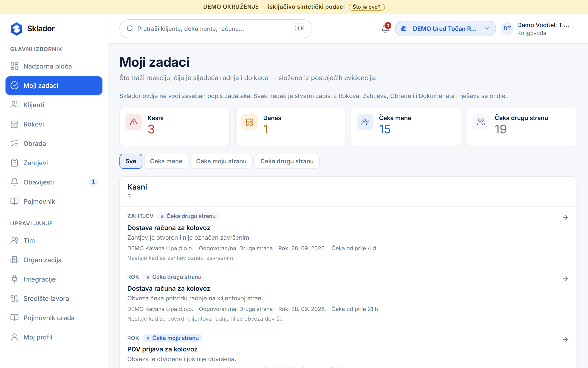This screenshot has width=588, height=368.
Task: Open Moj profil user icon
Action: pyautogui.click(x=14, y=337)
